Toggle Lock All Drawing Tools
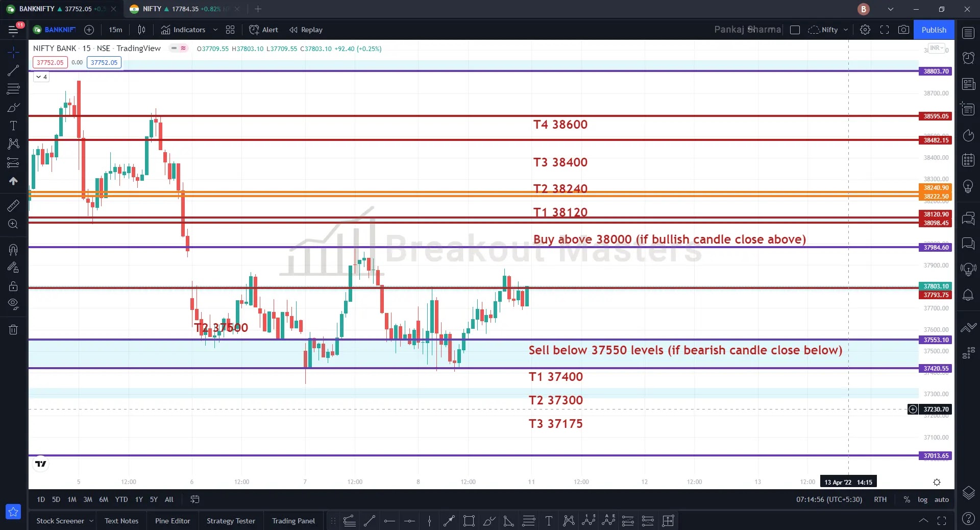This screenshot has height=530, width=980. 13,286
